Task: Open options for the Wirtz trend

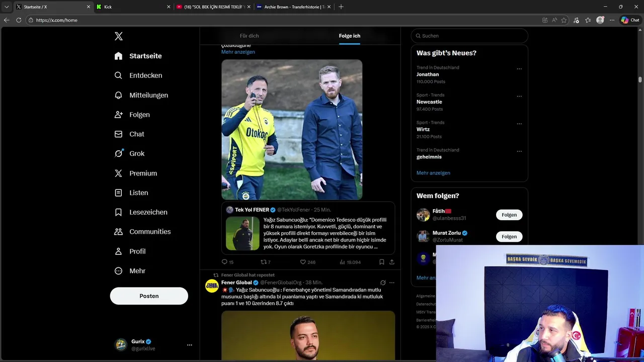Action: click(x=519, y=124)
